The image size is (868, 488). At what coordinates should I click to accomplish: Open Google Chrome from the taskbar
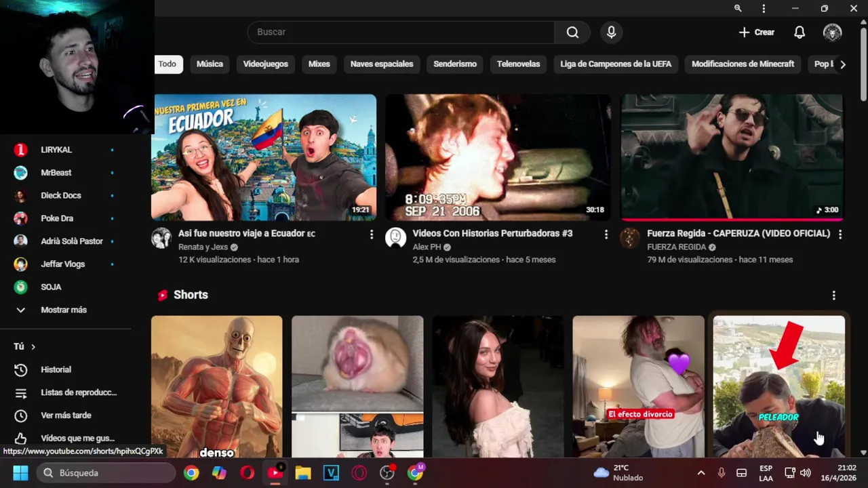pos(191,473)
